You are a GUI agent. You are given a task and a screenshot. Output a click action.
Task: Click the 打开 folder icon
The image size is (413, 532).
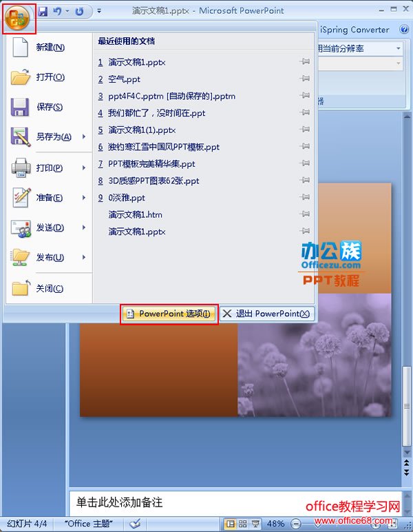pyautogui.click(x=21, y=76)
